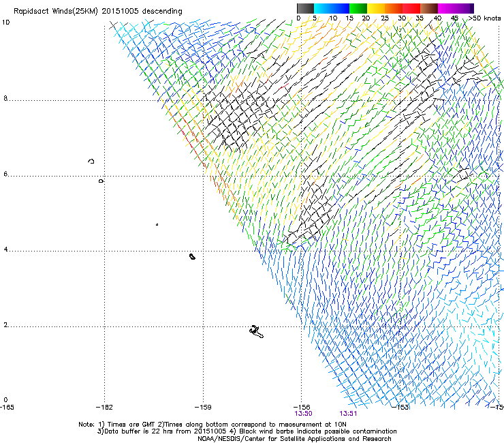Click the purple "13:51" time label
Screen dimensions: 504x443
(348, 414)
